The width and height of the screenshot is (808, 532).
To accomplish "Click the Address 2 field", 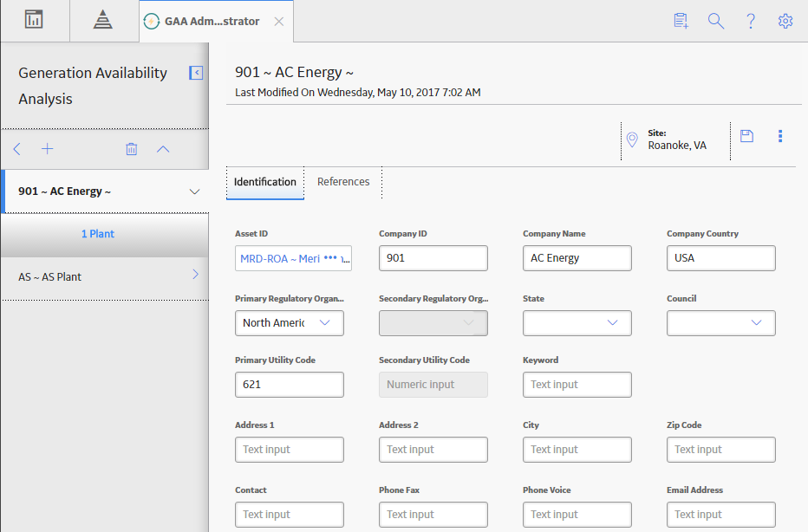I will (433, 450).
